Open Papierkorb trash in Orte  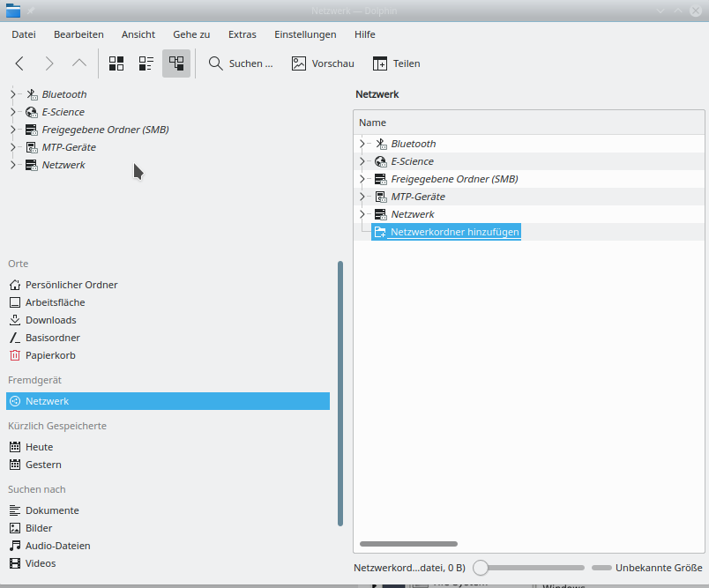tap(50, 355)
